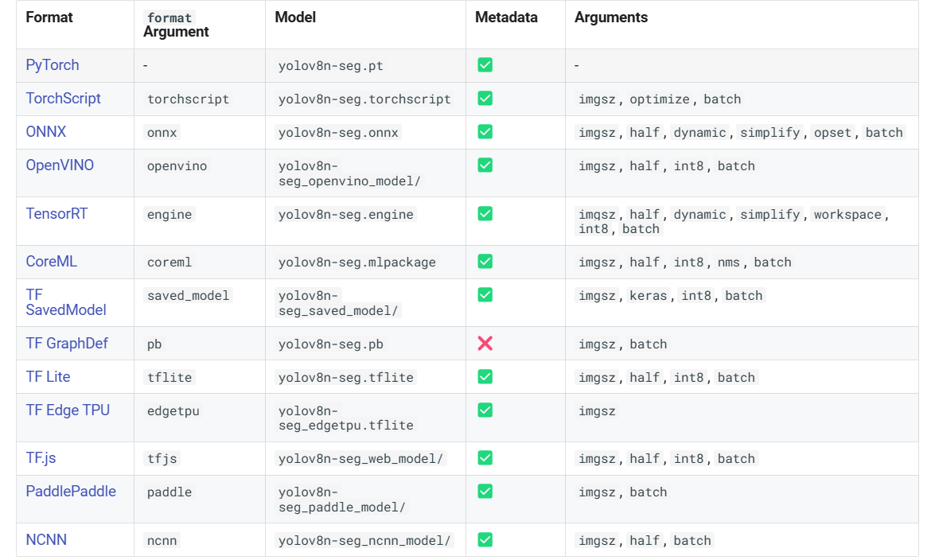Follow the TF.js link
The image size is (935, 560).
pyautogui.click(x=41, y=458)
